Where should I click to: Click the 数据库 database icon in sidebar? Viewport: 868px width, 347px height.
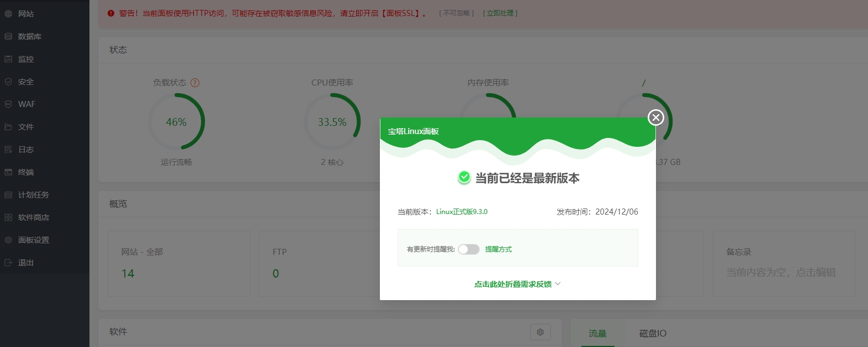point(8,36)
